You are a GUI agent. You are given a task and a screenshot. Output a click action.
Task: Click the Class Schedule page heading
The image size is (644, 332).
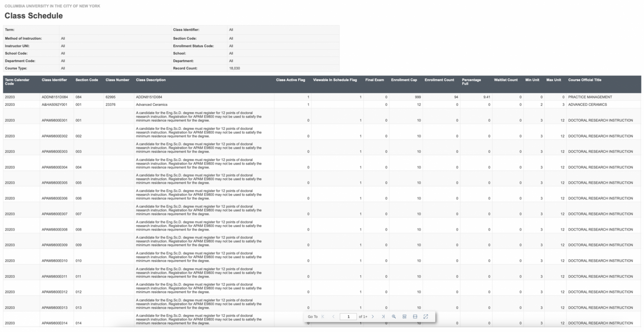click(34, 16)
